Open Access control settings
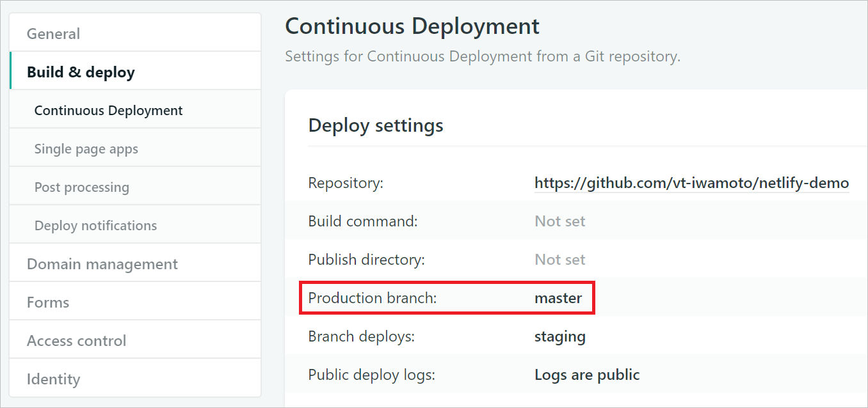Screen dimensions: 868x408 click(x=77, y=340)
